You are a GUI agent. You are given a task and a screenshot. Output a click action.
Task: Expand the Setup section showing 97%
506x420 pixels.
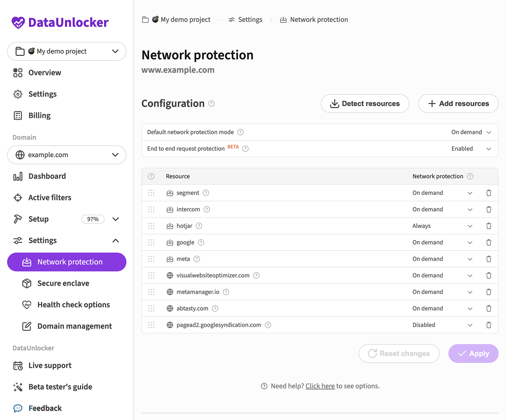click(x=115, y=219)
